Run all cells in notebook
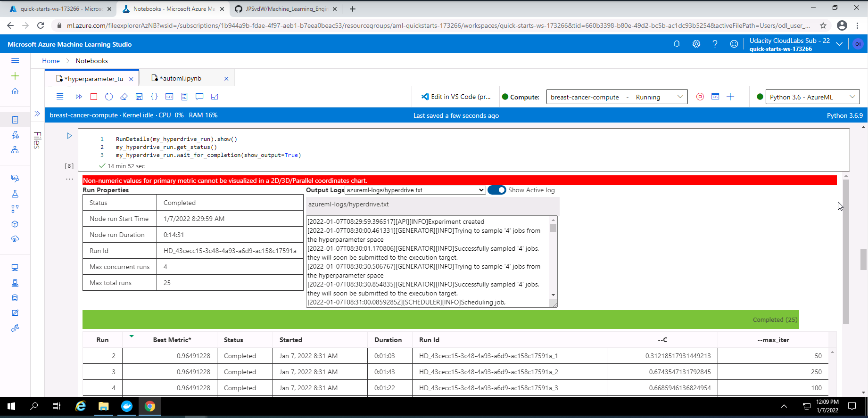 (x=79, y=97)
